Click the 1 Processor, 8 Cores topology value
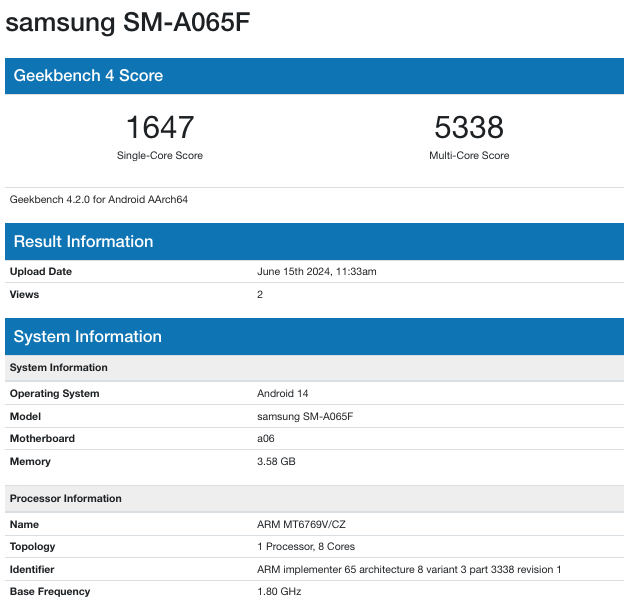 [306, 547]
